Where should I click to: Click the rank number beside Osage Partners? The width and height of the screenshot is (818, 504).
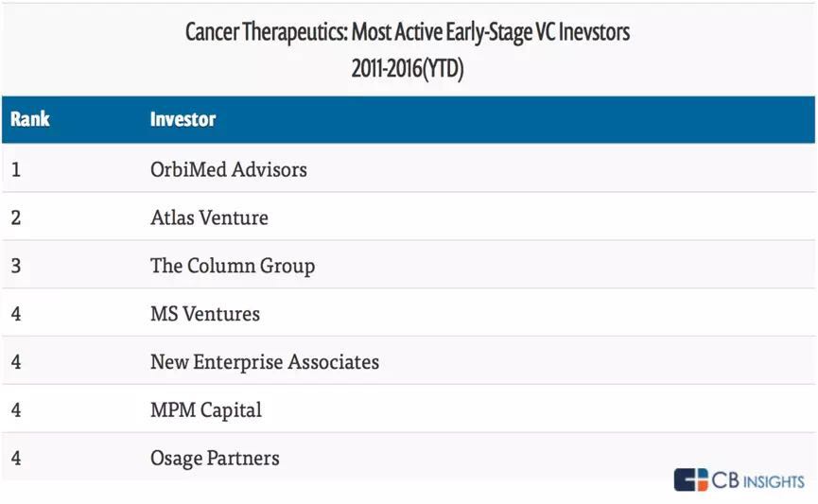coord(16,459)
